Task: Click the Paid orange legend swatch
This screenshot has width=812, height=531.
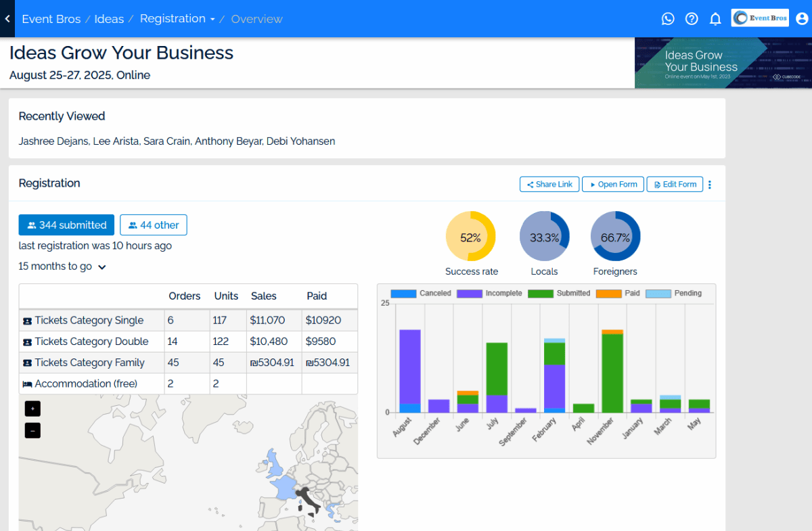Action: coord(608,294)
